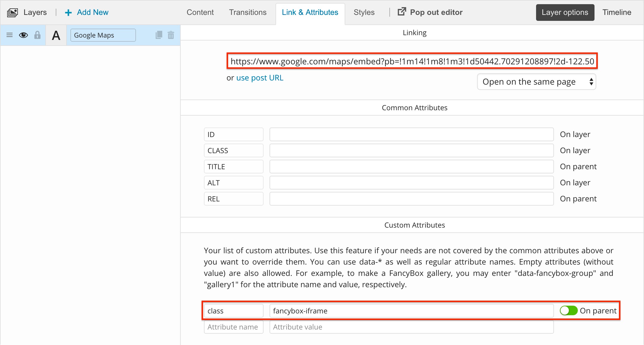The width and height of the screenshot is (644, 345).
Task: Click the 'On layer' label of the ALT row
Action: [575, 183]
